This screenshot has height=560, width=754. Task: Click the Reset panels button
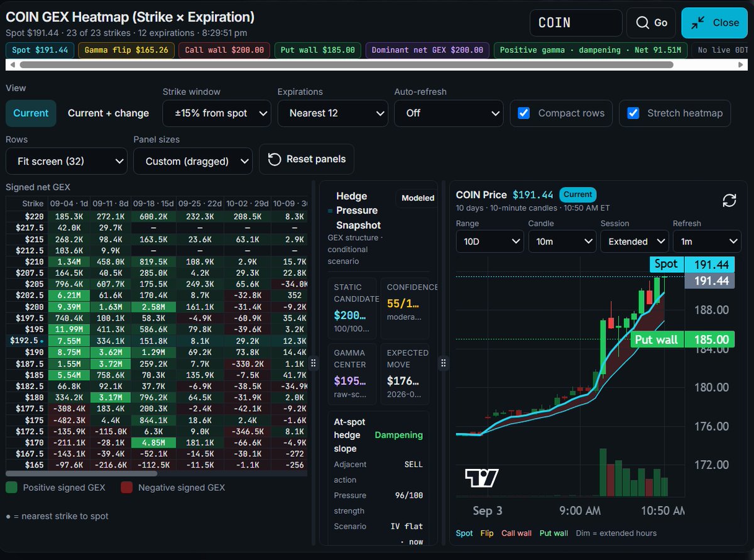(307, 159)
